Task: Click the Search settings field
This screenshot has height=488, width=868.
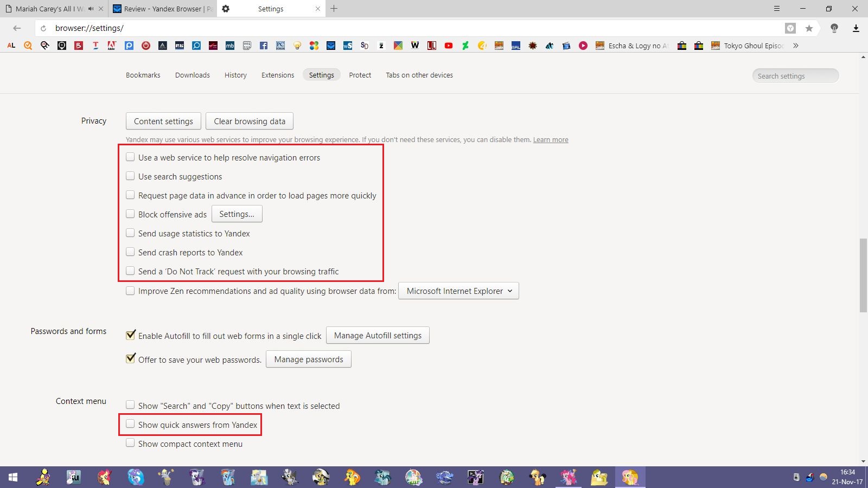Action: [795, 76]
